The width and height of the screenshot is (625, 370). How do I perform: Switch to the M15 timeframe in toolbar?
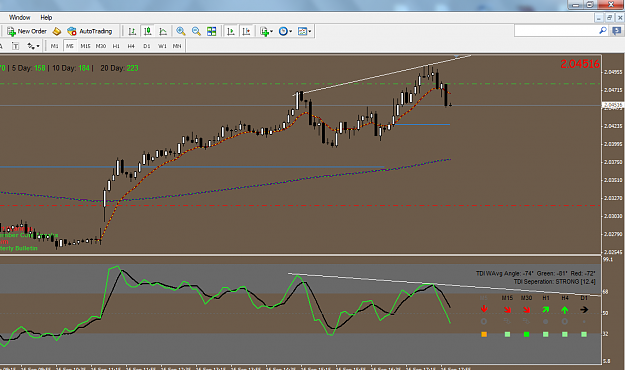(85, 46)
